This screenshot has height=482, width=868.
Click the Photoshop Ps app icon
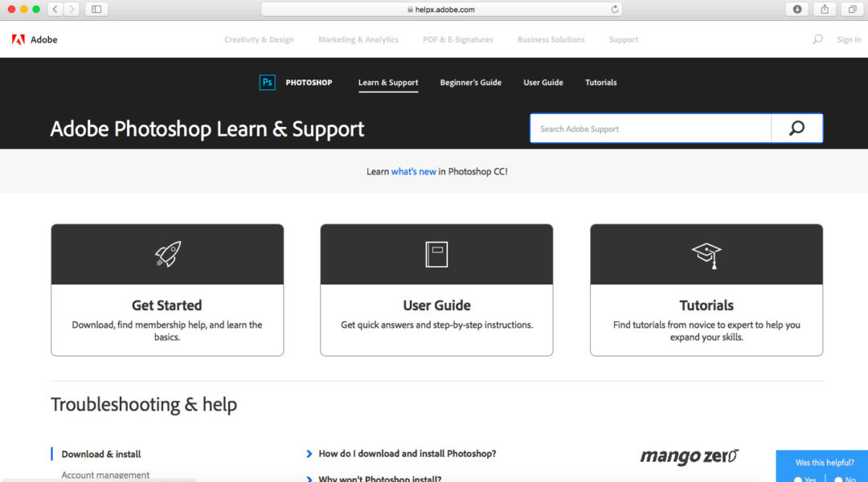tap(267, 82)
